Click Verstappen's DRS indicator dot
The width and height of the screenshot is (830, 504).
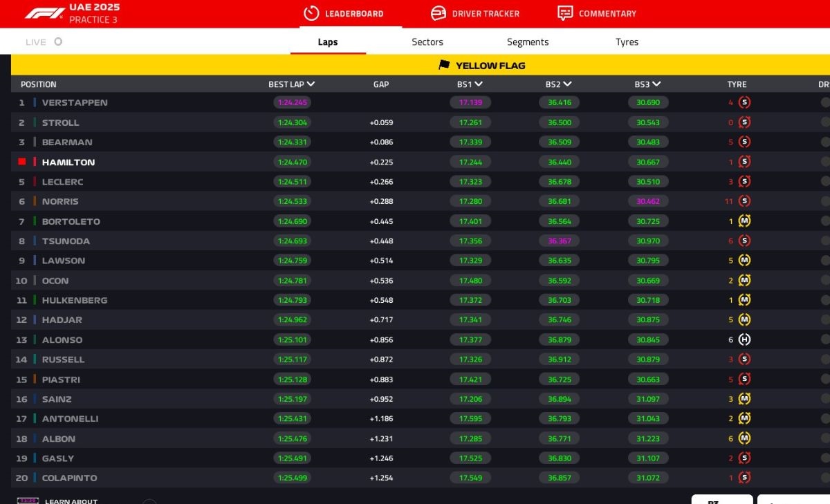825,102
